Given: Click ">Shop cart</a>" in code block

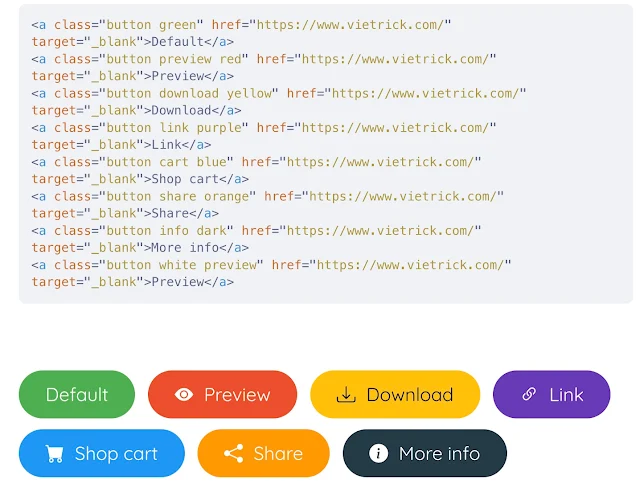Looking at the screenshot, I should point(196,179).
